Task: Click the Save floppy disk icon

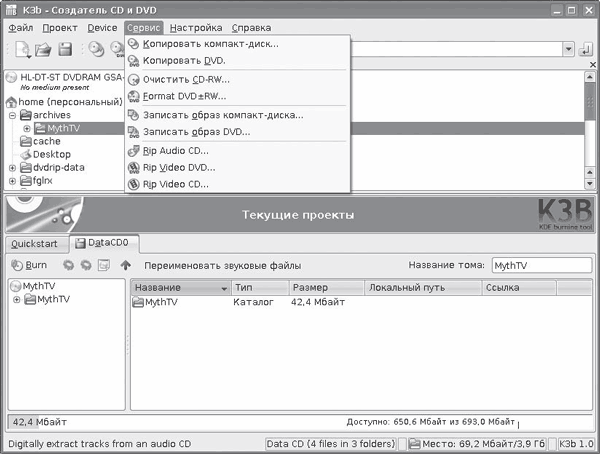Action: 65,49
